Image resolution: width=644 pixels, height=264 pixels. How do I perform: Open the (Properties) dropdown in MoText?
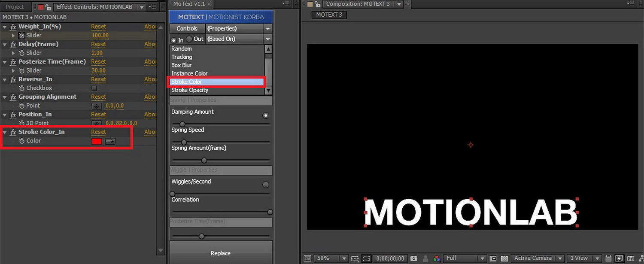coord(239,29)
